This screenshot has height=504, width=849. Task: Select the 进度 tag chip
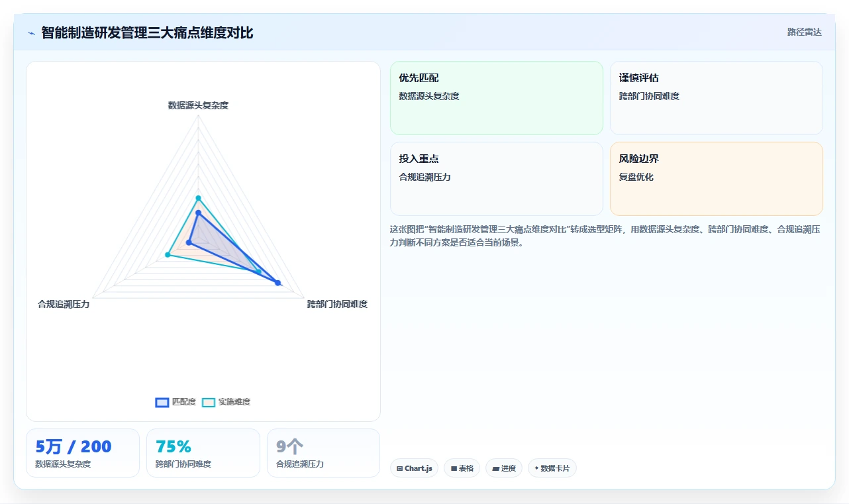tap(504, 468)
